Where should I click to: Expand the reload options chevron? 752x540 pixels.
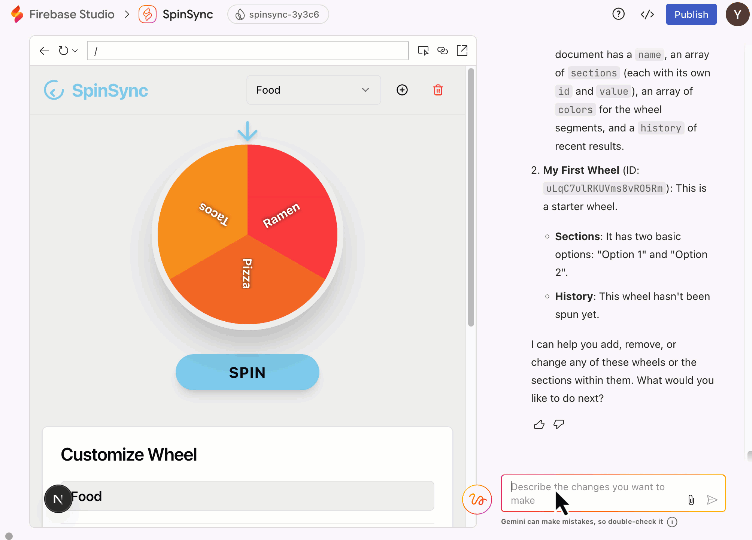[x=75, y=50]
